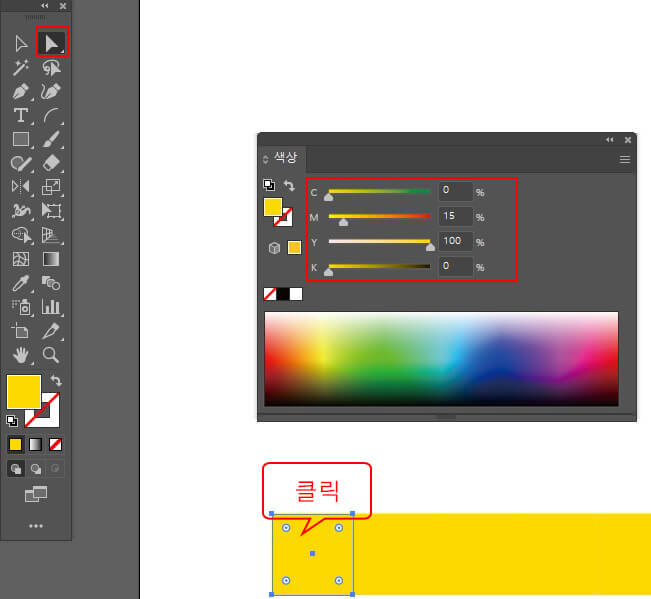Pick the Magic Wand tool
651x599 pixels.
tap(21, 67)
